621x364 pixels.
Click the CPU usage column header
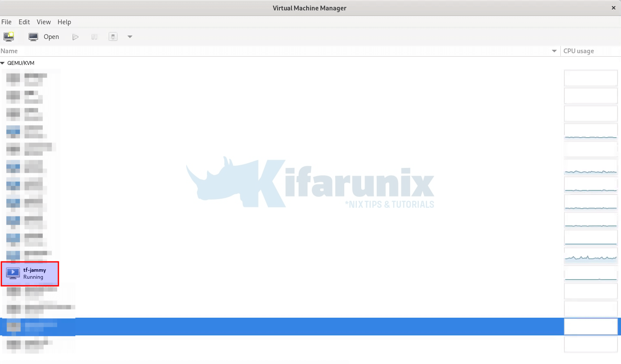pos(579,51)
